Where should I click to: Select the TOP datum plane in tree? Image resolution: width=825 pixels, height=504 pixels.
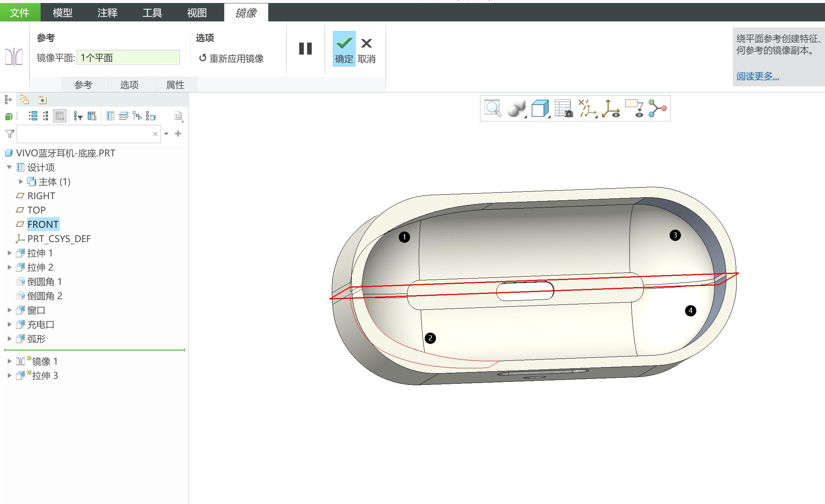[36, 210]
